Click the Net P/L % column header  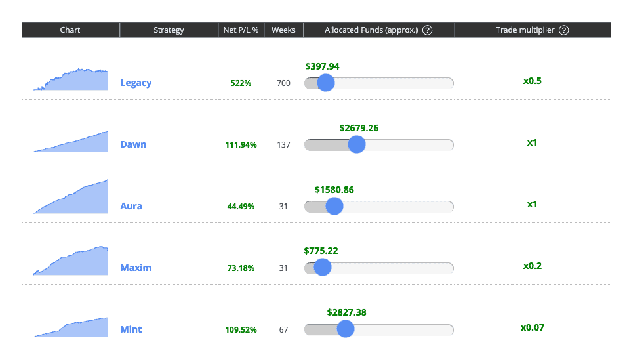[241, 30]
